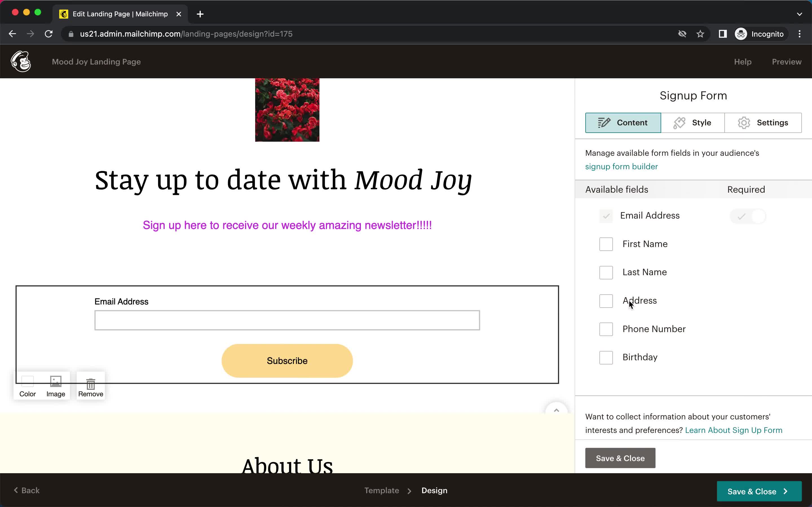Click the bookmark/save icon in toolbar
Screen dimensions: 812x507
pos(700,34)
